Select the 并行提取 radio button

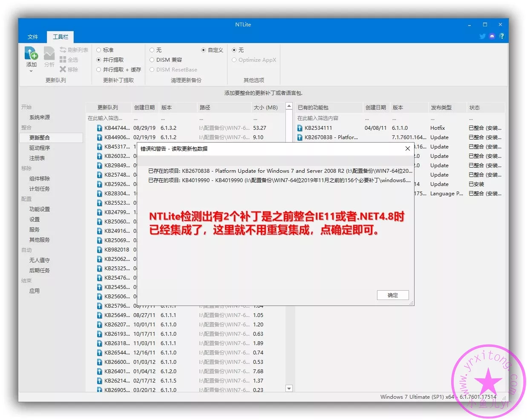(99, 60)
